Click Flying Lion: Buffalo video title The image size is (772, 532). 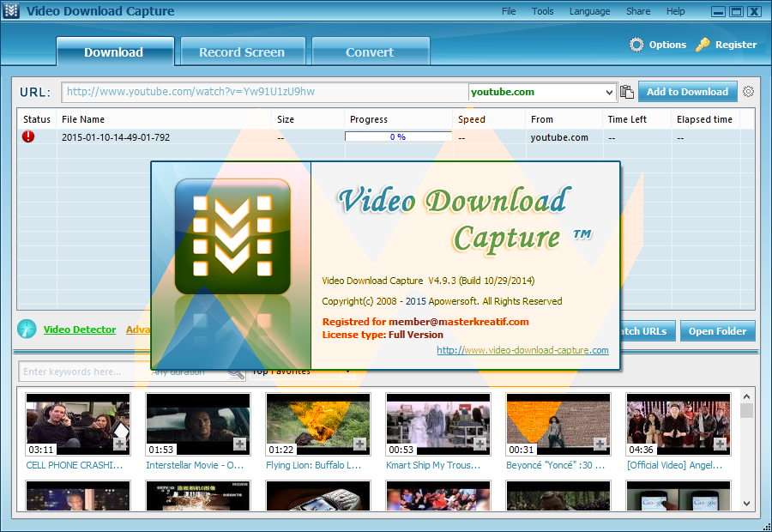[314, 465]
